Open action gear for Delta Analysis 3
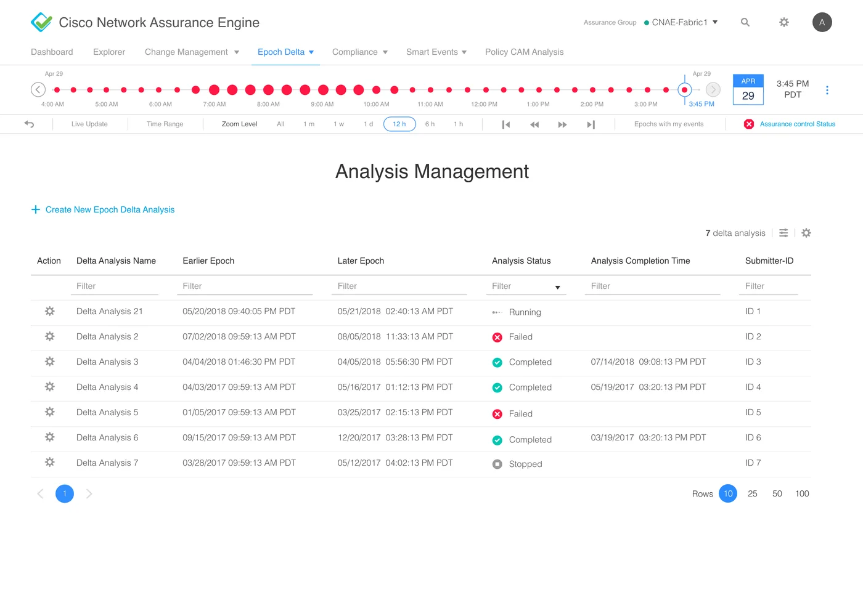 click(x=50, y=362)
